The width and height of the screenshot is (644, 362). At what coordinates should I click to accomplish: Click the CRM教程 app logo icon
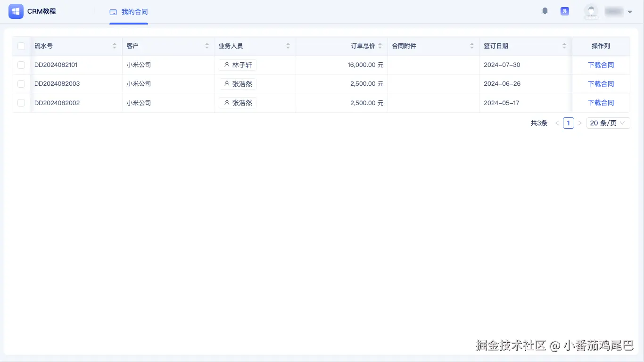point(16,11)
